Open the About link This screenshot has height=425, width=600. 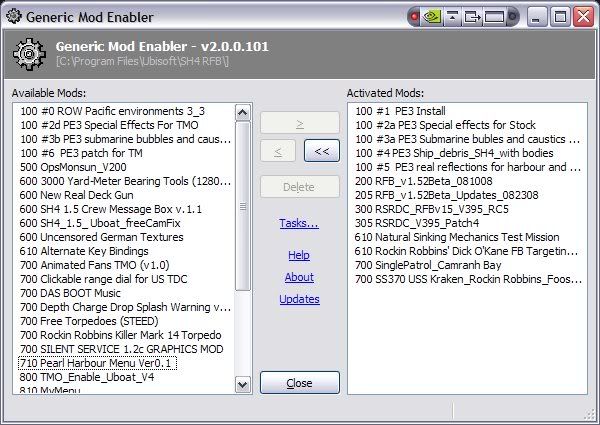click(x=299, y=277)
